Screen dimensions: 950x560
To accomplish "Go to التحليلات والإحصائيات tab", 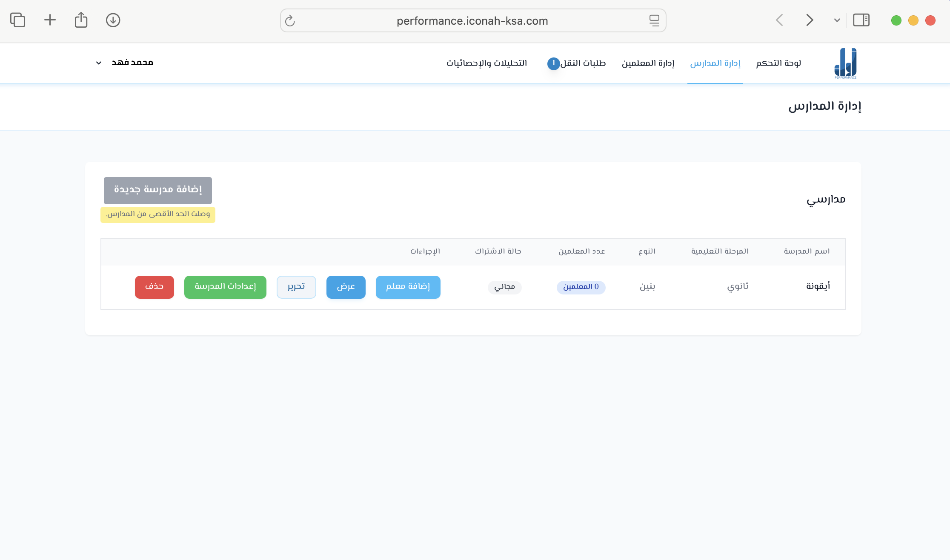I will coord(486,63).
